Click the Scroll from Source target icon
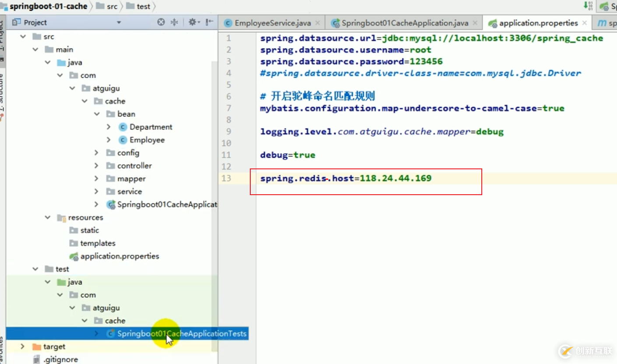The width and height of the screenshot is (617, 364). [x=161, y=22]
